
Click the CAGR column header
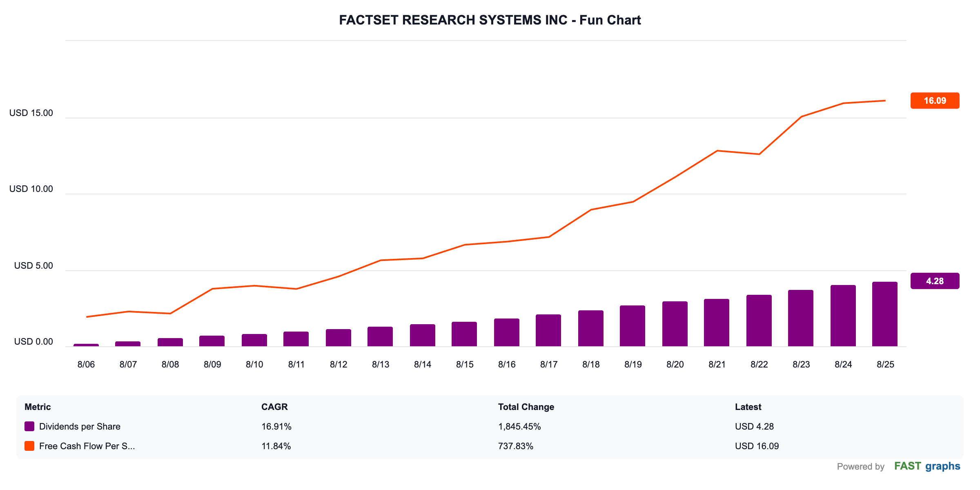(274, 407)
